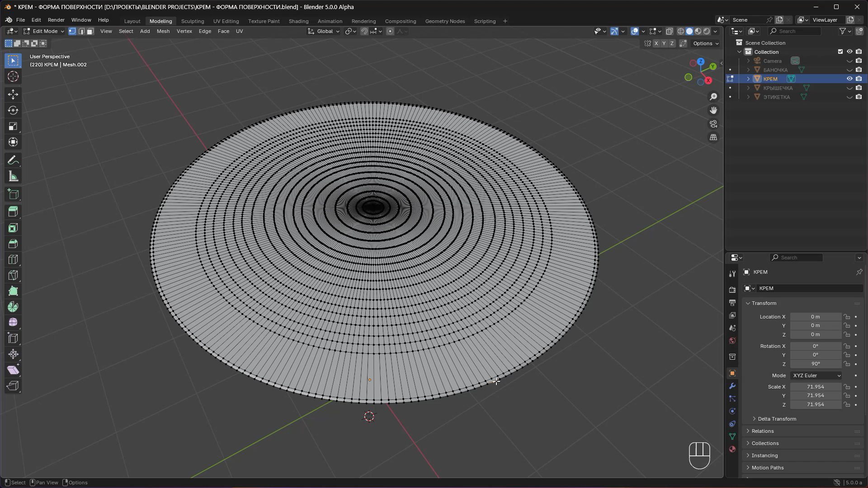The height and width of the screenshot is (488, 868).
Task: Open Render properties tab
Action: (732, 290)
